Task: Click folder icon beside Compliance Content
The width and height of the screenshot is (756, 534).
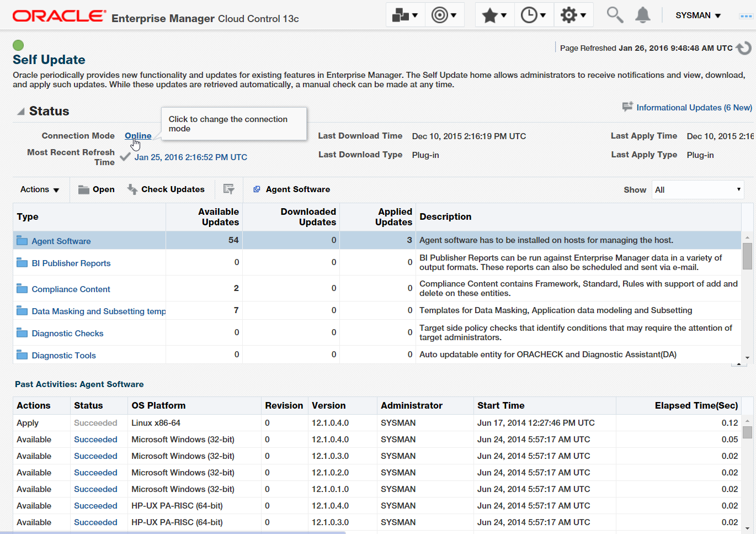Action: click(22, 289)
